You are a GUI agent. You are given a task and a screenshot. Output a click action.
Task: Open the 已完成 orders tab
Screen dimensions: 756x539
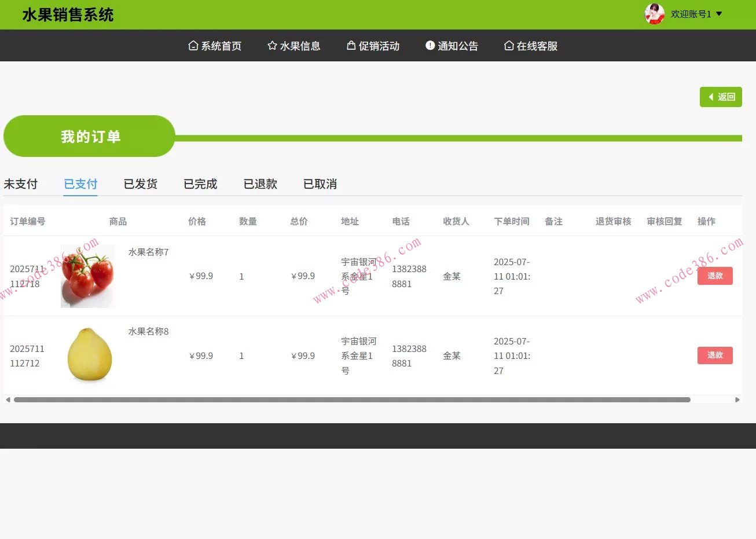click(200, 184)
